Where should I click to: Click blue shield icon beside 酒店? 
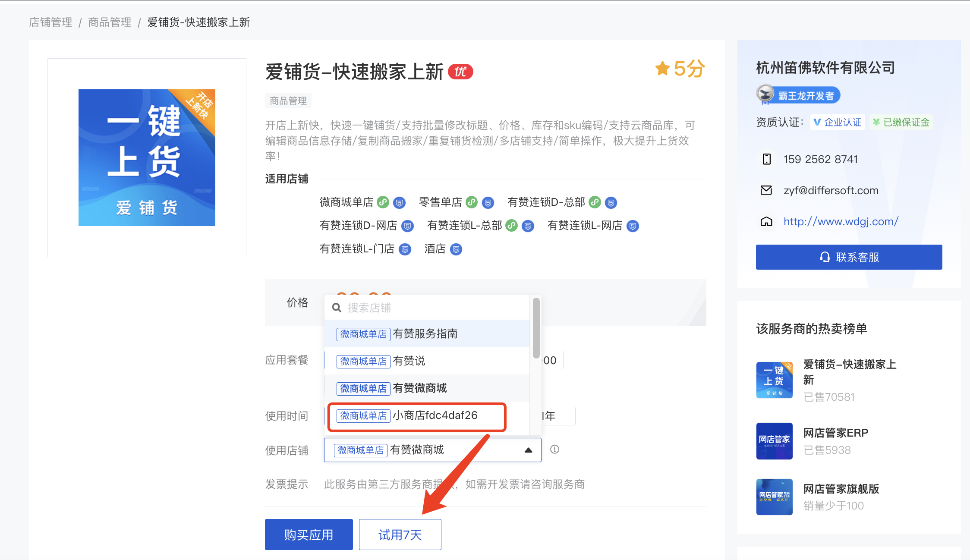pos(456,249)
